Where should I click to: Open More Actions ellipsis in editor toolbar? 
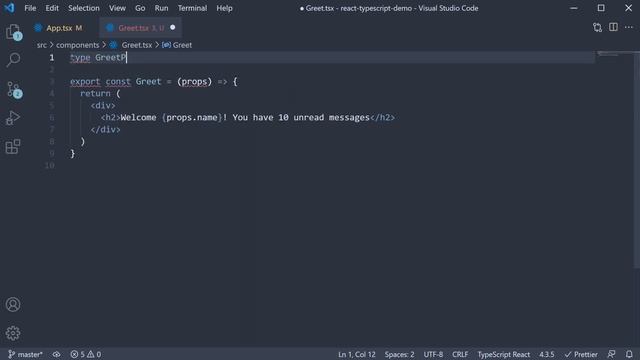629,27
